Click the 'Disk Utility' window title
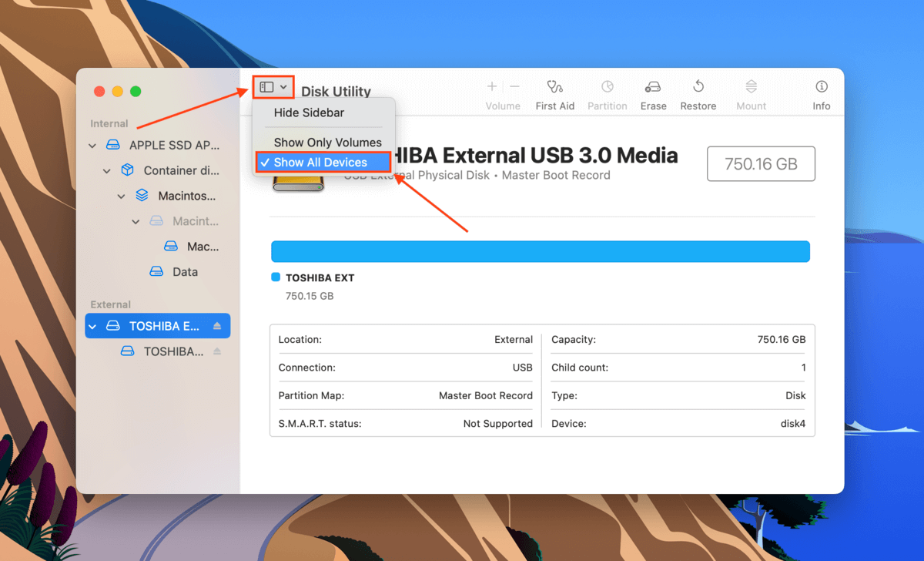 click(336, 91)
